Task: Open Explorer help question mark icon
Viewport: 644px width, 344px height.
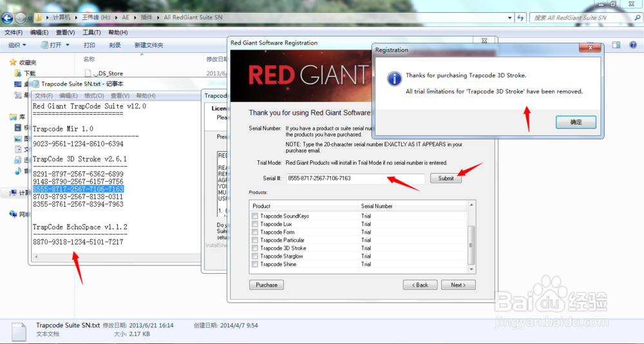Action: click(x=633, y=45)
